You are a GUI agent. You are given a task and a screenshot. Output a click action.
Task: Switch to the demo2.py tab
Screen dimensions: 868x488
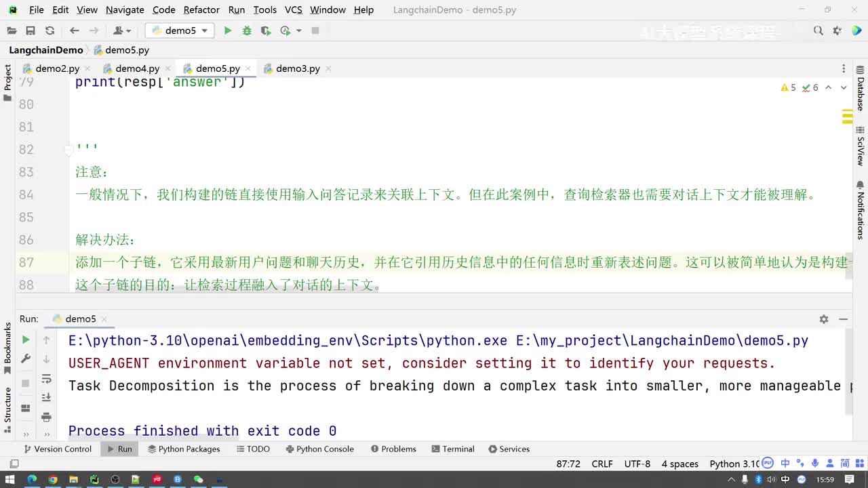tap(56, 68)
